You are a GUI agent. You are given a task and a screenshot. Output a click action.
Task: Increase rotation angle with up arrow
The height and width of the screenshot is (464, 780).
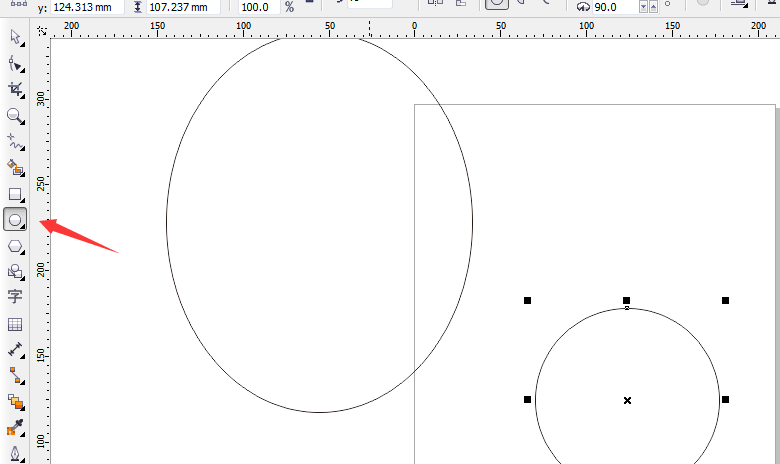click(653, 7)
